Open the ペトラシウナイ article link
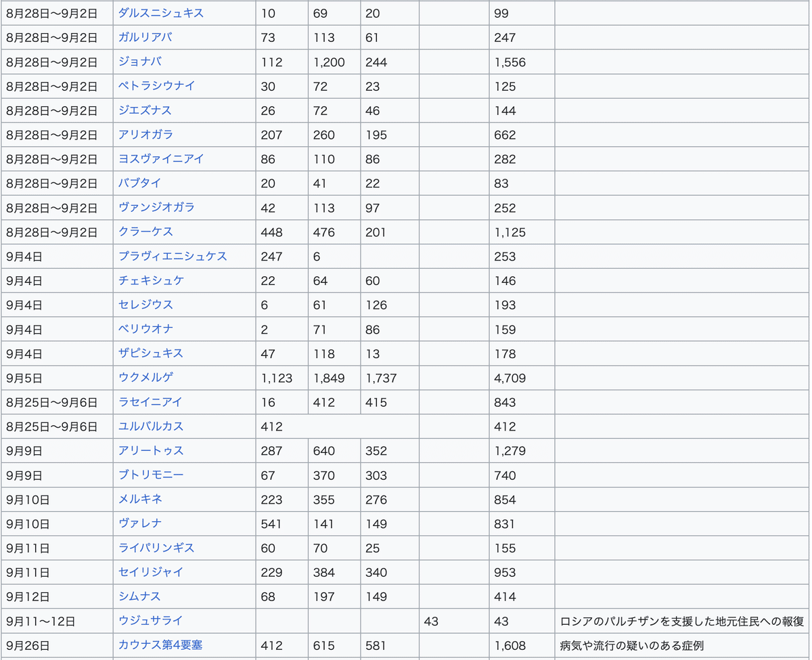The height and width of the screenshot is (660, 812). point(157,86)
